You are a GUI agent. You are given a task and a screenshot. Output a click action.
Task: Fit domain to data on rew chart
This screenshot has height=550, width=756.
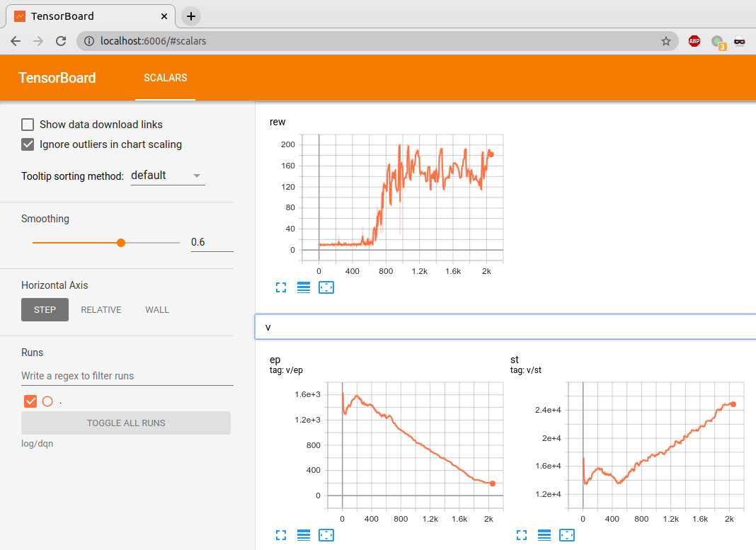point(326,288)
